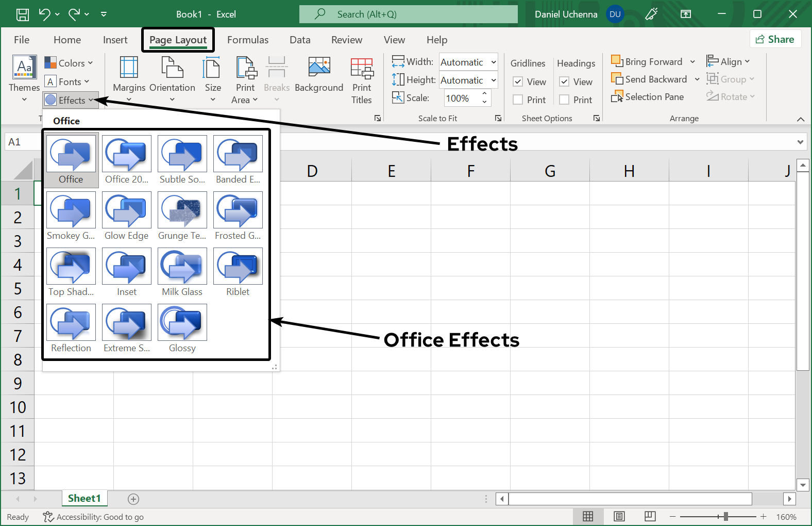Open the Align dropdown

(728, 61)
